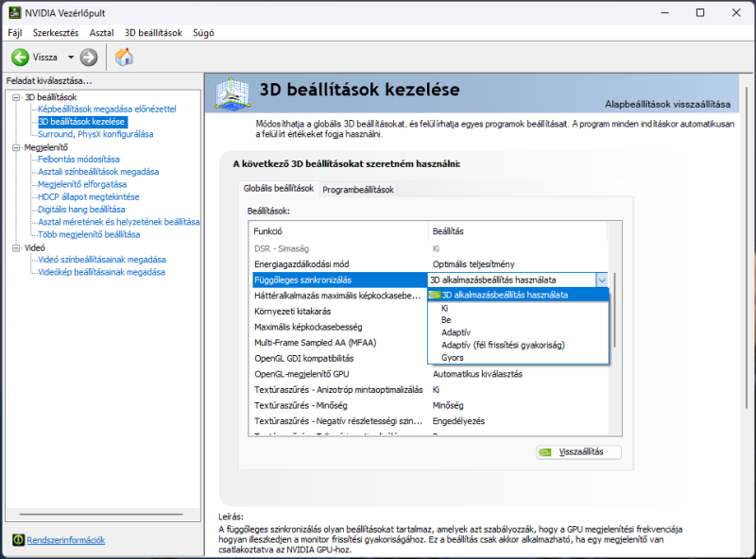Open Digitális hang beállítása

coord(81,209)
